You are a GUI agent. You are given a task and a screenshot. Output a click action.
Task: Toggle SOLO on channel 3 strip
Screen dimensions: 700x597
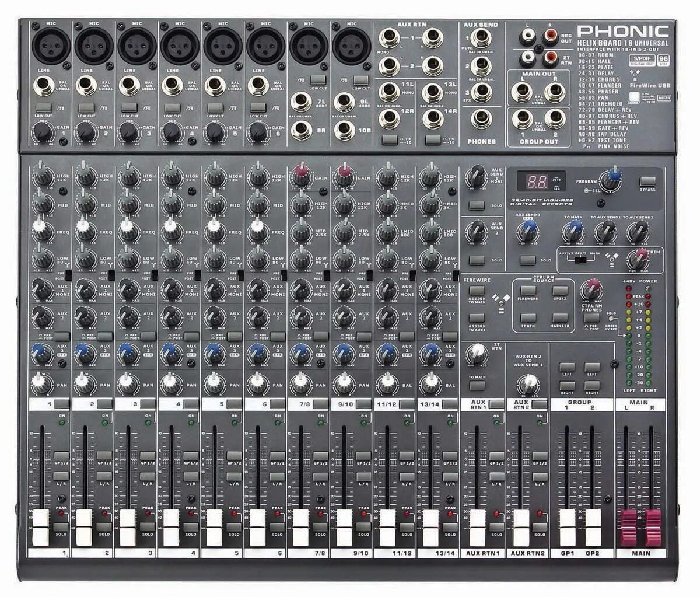[x=148, y=528]
